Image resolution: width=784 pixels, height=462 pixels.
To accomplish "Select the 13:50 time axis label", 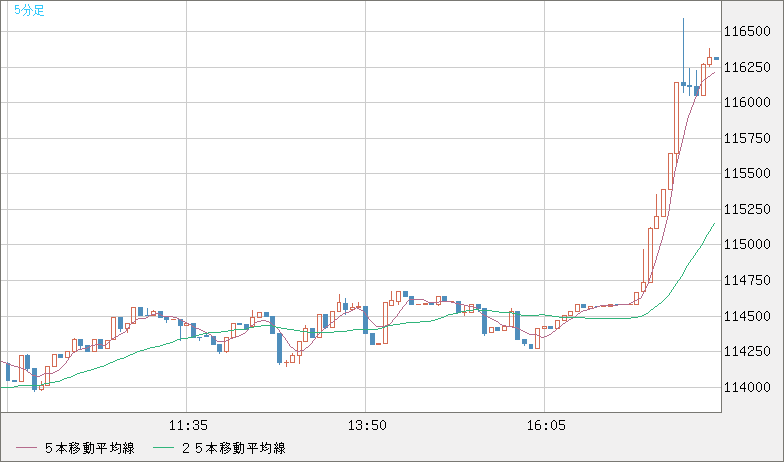I will (x=366, y=425).
